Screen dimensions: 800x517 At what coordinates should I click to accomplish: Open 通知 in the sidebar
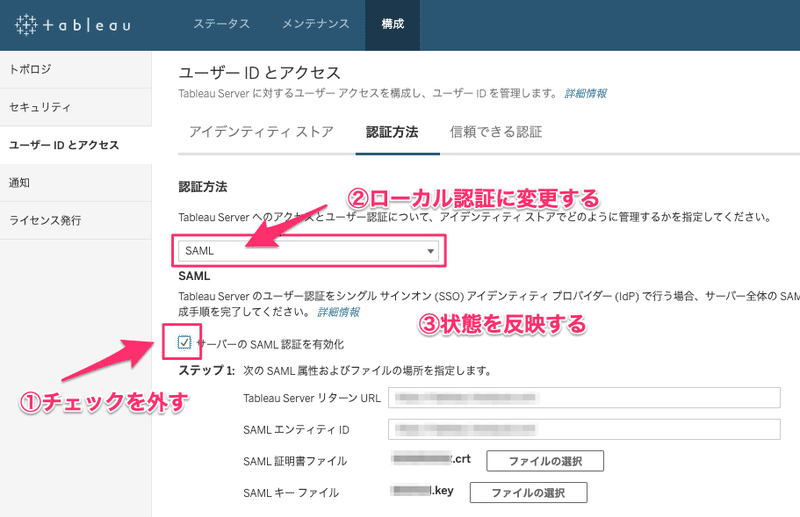76,183
